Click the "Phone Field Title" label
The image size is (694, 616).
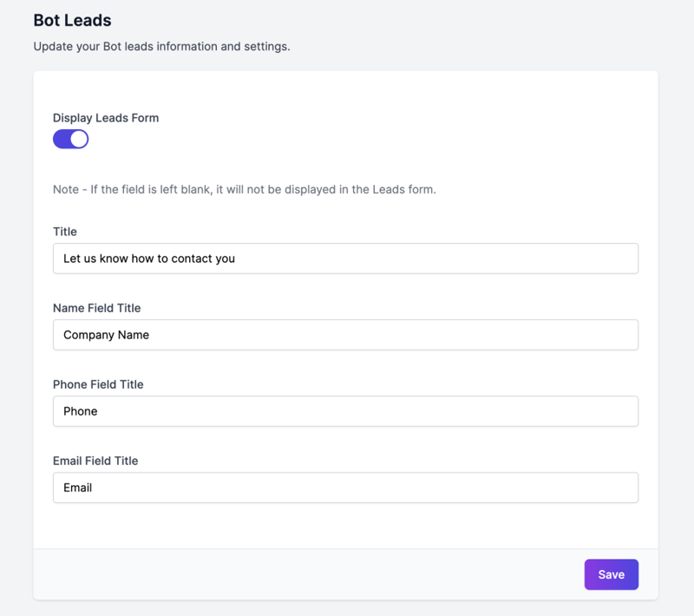click(x=98, y=384)
